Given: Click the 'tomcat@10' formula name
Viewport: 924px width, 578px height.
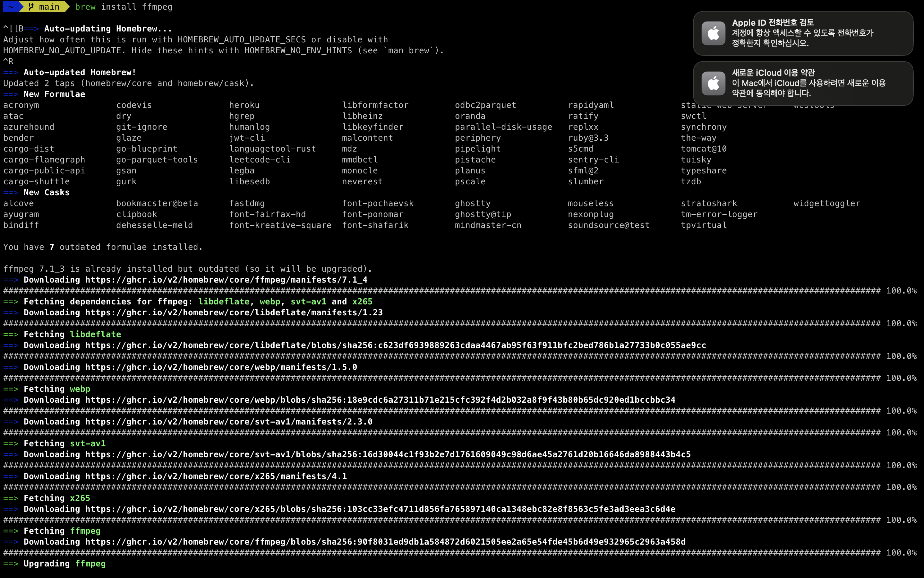Looking at the screenshot, I should 704,149.
